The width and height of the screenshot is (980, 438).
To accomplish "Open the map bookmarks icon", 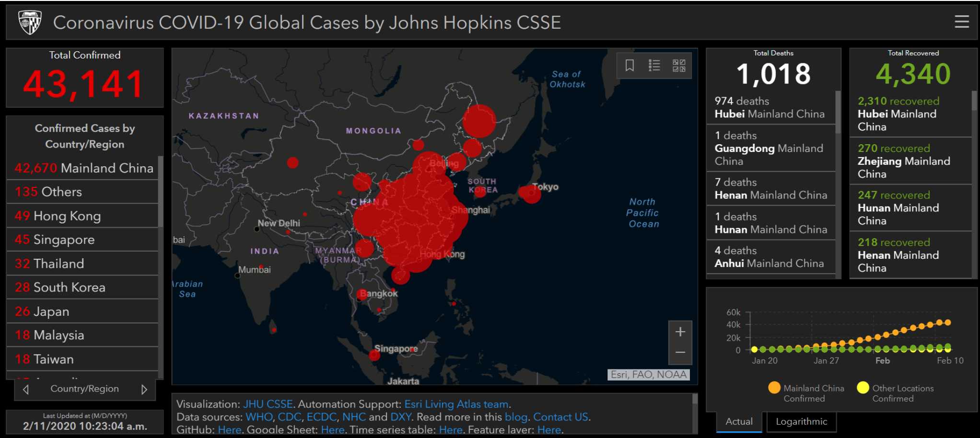I will click(630, 65).
